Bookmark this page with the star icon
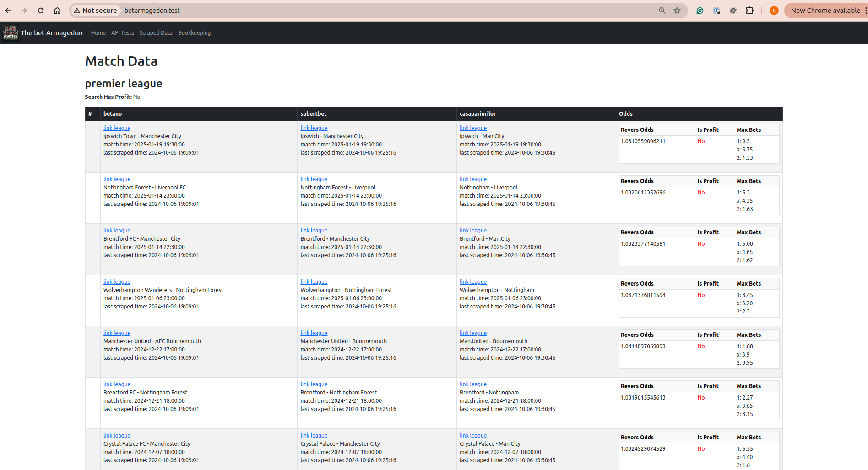The height and width of the screenshot is (470, 868). click(677, 11)
